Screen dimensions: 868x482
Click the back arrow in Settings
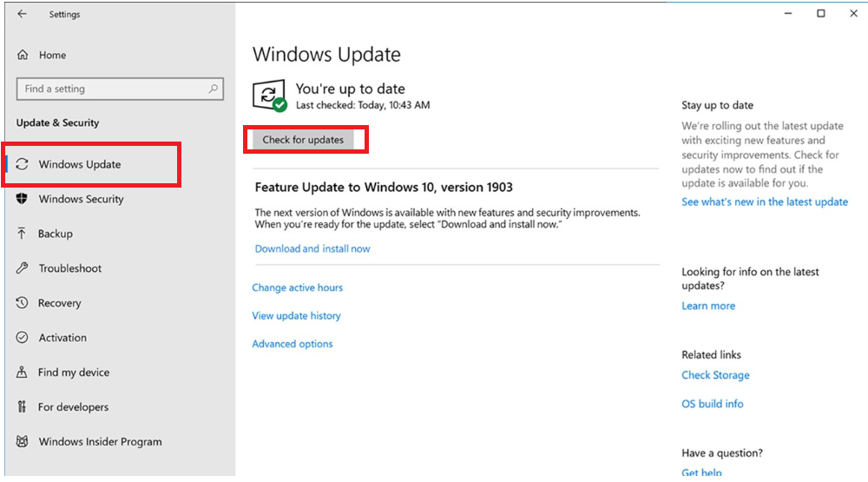coord(22,14)
